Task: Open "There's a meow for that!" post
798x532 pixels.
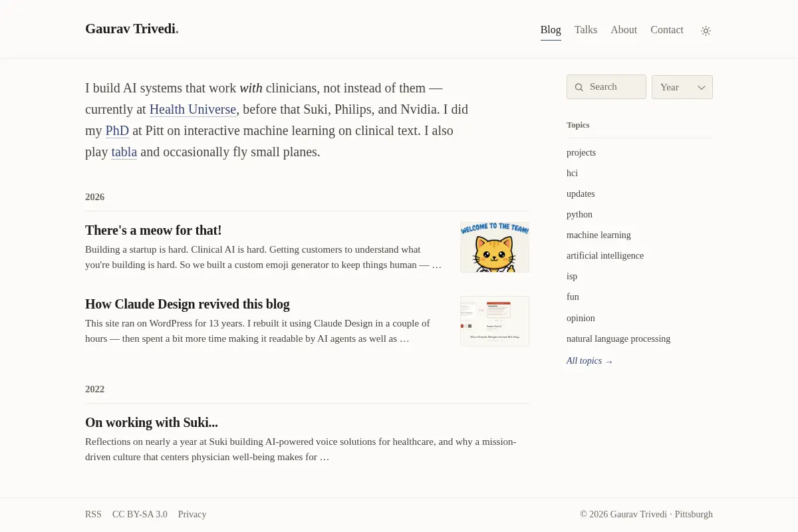Action: [x=154, y=230]
